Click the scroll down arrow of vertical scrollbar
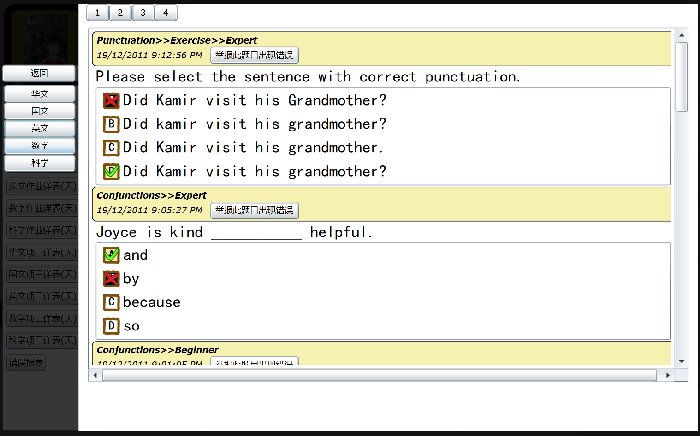700x436 pixels. [681, 361]
